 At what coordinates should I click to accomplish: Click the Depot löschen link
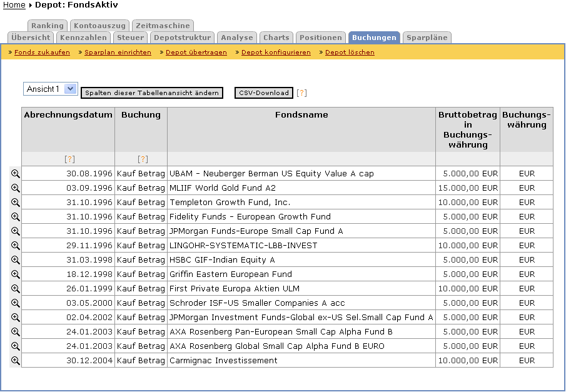pos(350,53)
